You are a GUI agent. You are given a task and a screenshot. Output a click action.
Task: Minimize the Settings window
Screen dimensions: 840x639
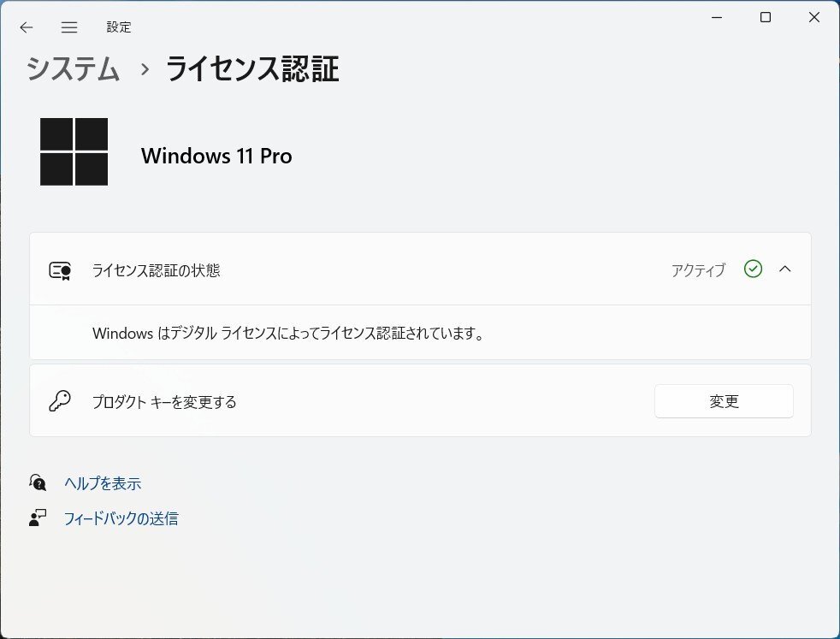point(717,17)
